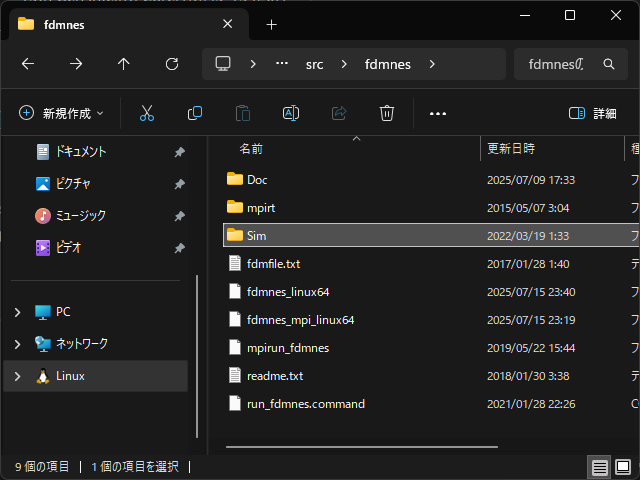Cut the selected item with scissors

click(x=147, y=113)
